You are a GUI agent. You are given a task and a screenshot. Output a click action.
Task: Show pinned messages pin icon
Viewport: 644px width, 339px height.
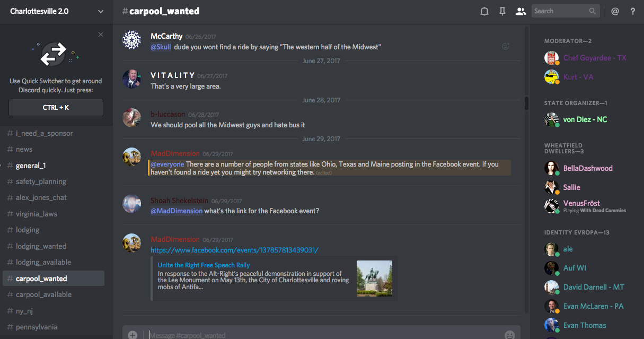tap(502, 11)
